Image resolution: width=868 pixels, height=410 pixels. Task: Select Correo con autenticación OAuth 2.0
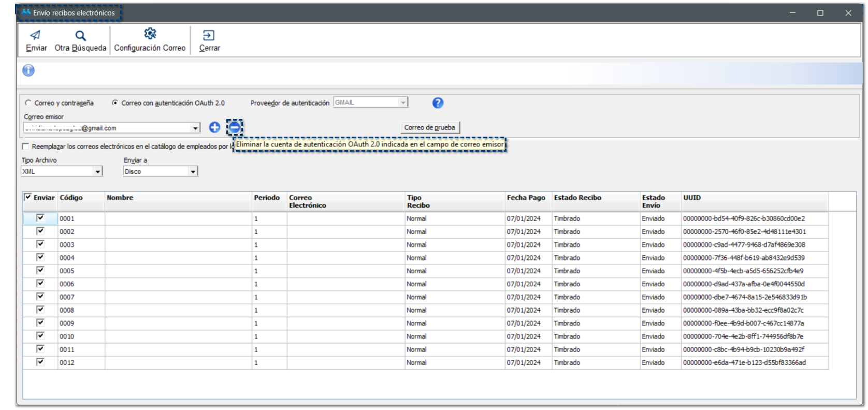pyautogui.click(x=115, y=103)
